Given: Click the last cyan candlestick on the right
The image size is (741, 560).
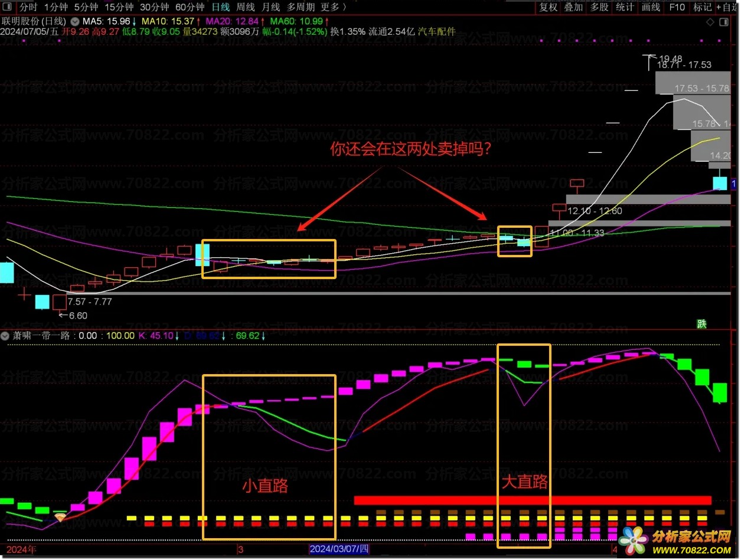Looking at the screenshot, I should click(x=720, y=183).
